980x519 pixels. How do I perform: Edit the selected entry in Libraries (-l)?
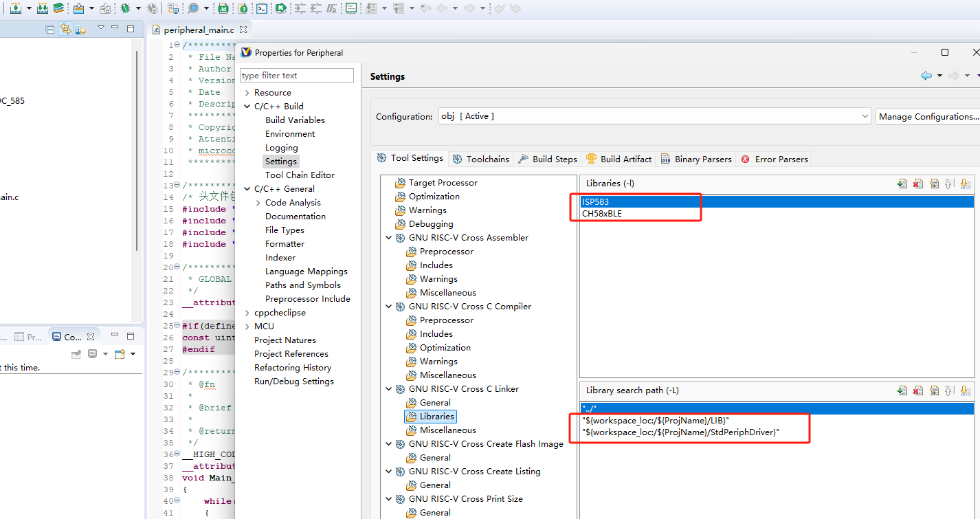pyautogui.click(x=934, y=184)
